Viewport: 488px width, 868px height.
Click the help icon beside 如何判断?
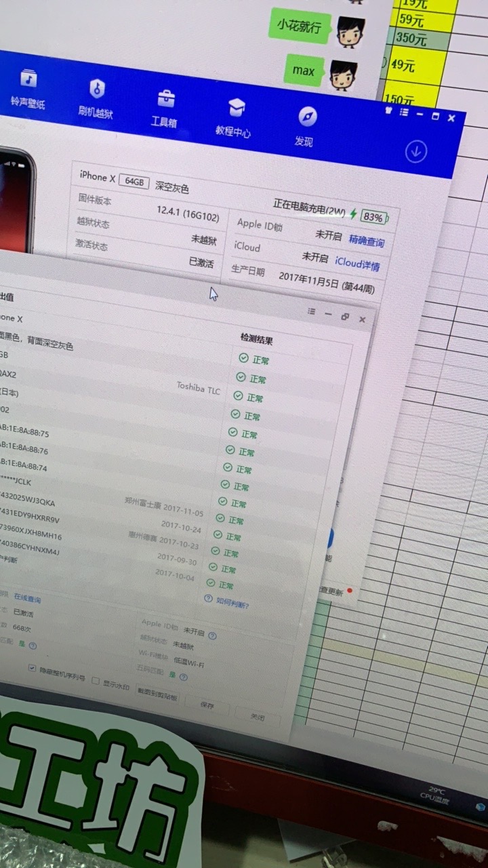[x=209, y=599]
